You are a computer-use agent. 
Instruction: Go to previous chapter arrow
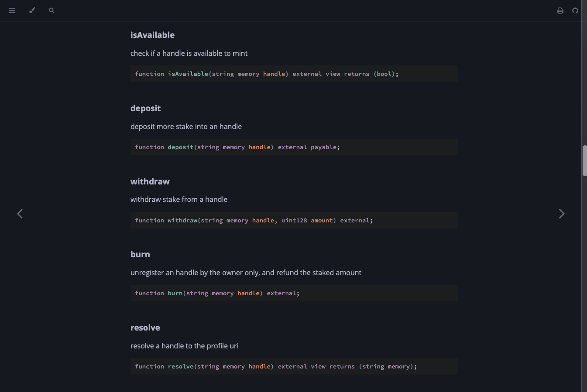click(x=20, y=214)
